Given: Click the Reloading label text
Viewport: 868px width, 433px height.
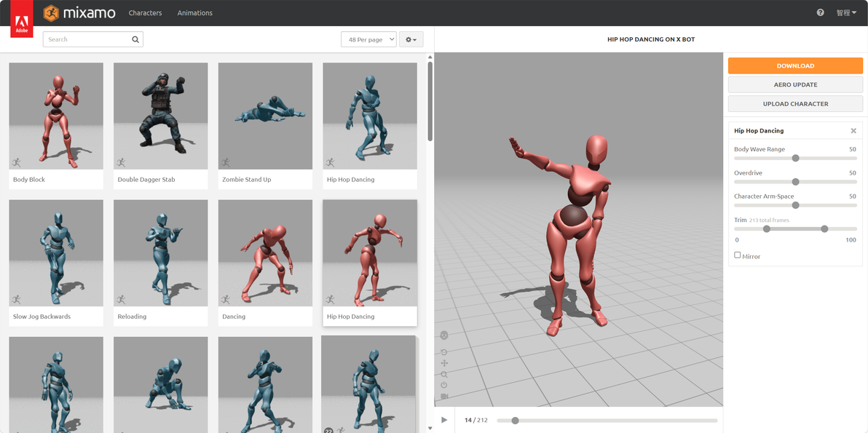Looking at the screenshot, I should [x=132, y=317].
